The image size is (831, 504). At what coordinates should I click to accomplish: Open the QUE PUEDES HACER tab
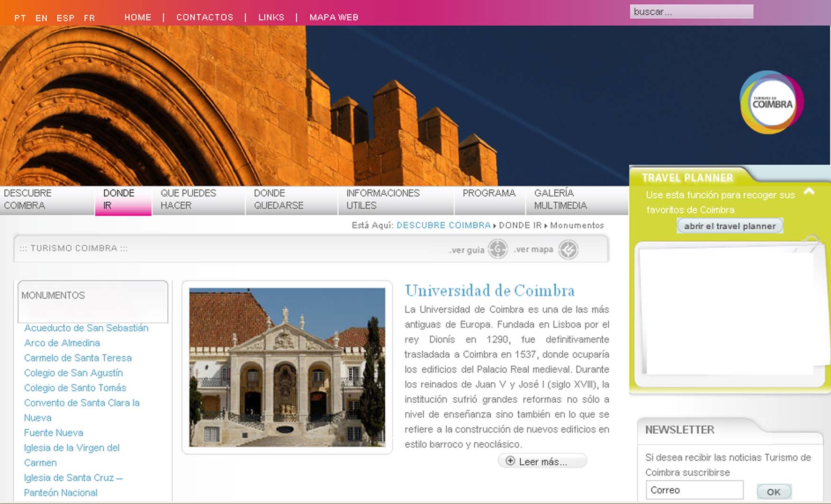tap(188, 199)
